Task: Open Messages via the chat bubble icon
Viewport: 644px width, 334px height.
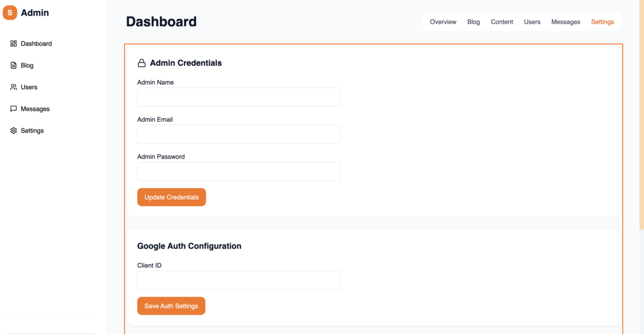Action: pyautogui.click(x=13, y=108)
